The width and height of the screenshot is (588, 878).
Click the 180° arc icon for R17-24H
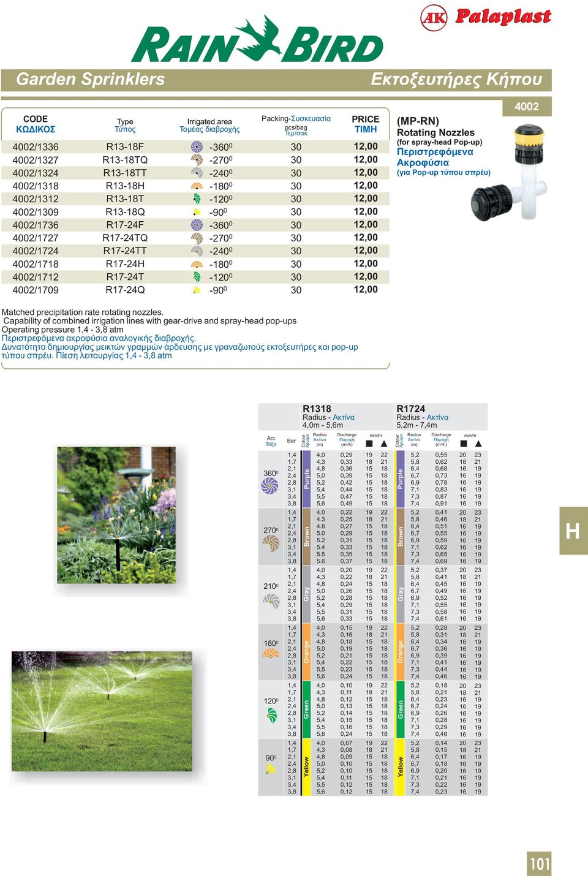click(197, 264)
